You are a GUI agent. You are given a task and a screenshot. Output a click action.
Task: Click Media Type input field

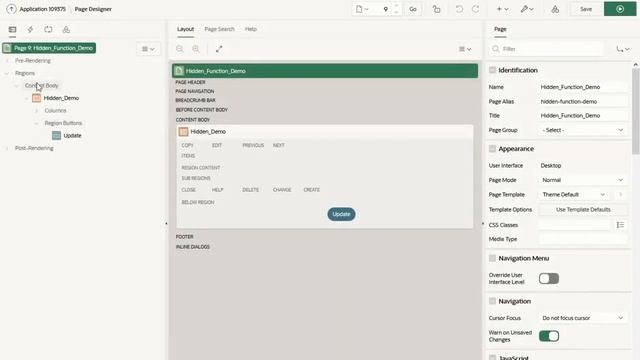583,239
